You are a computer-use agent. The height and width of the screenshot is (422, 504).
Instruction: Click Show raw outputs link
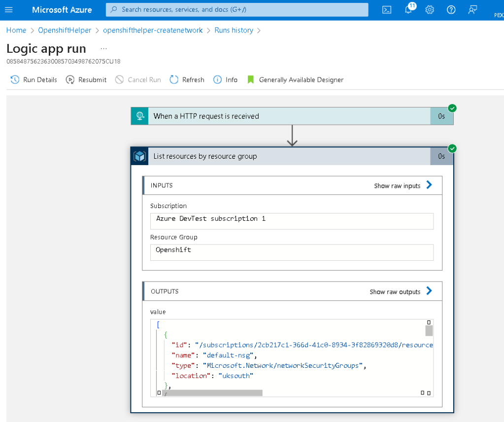pyautogui.click(x=395, y=292)
